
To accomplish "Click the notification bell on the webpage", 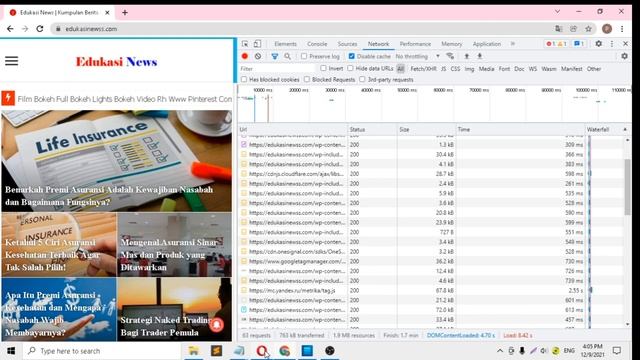I will pyautogui.click(x=217, y=324).
